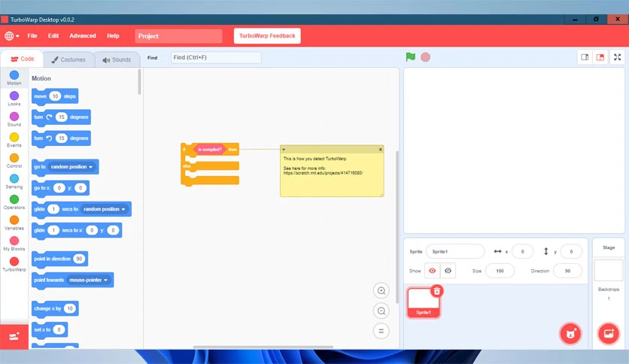The image size is (629, 364).
Task: Open the File menu
Action: (x=32, y=35)
